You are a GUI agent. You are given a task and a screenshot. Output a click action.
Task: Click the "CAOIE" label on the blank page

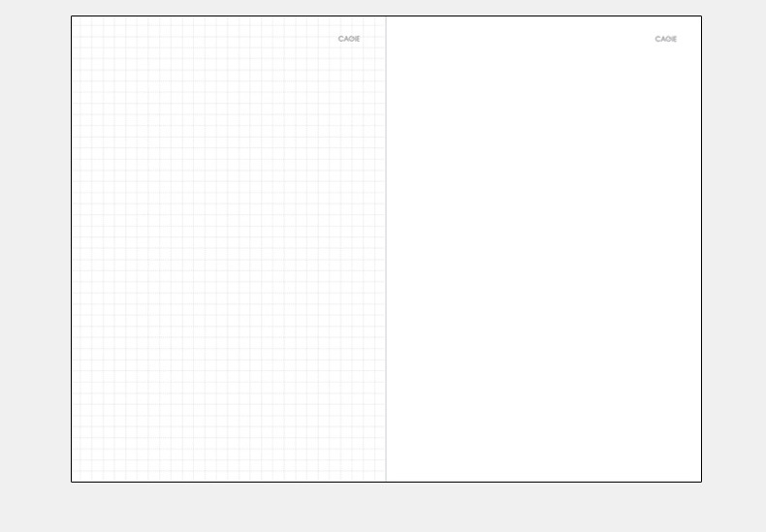point(666,39)
